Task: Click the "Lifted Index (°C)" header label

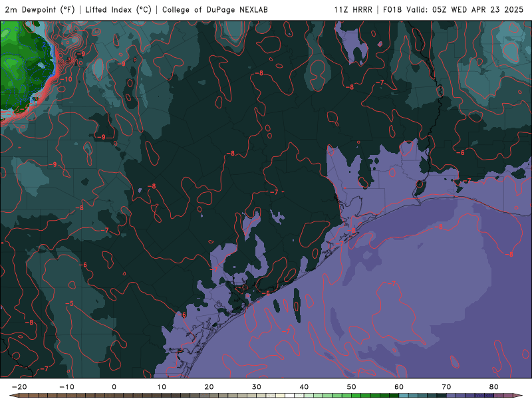Action: coord(118,9)
